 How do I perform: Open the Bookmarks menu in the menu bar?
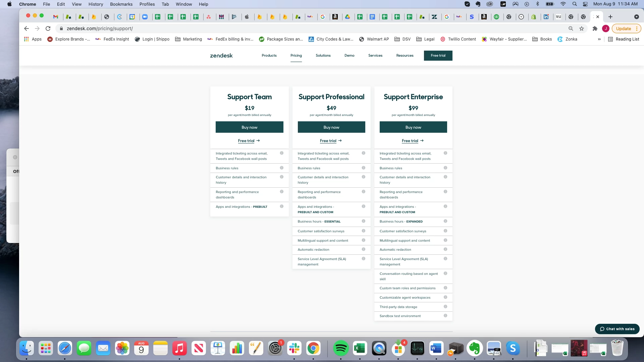click(x=121, y=4)
